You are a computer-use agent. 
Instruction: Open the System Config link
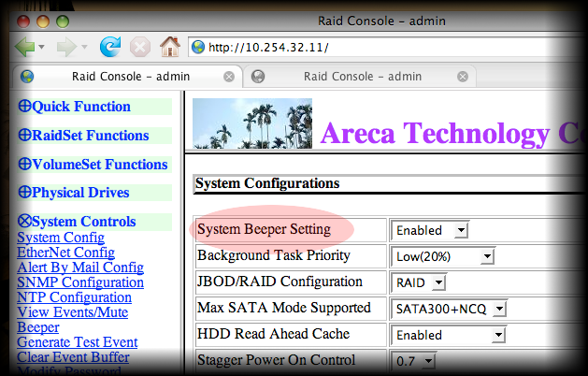coord(61,238)
